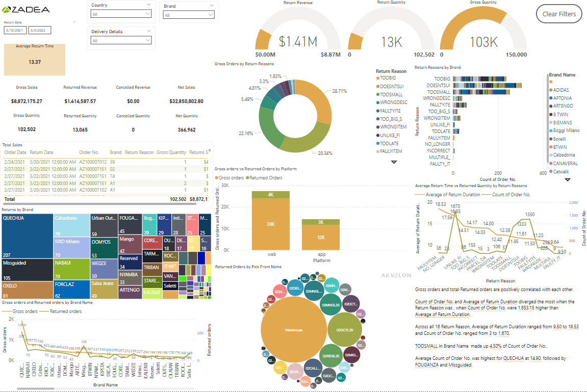587x392 pixels.
Task: Show more Brand Name legend items
Action: click(568, 179)
